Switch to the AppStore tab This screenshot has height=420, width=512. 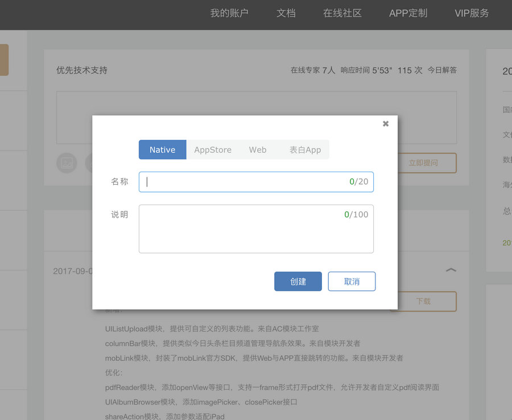point(213,149)
